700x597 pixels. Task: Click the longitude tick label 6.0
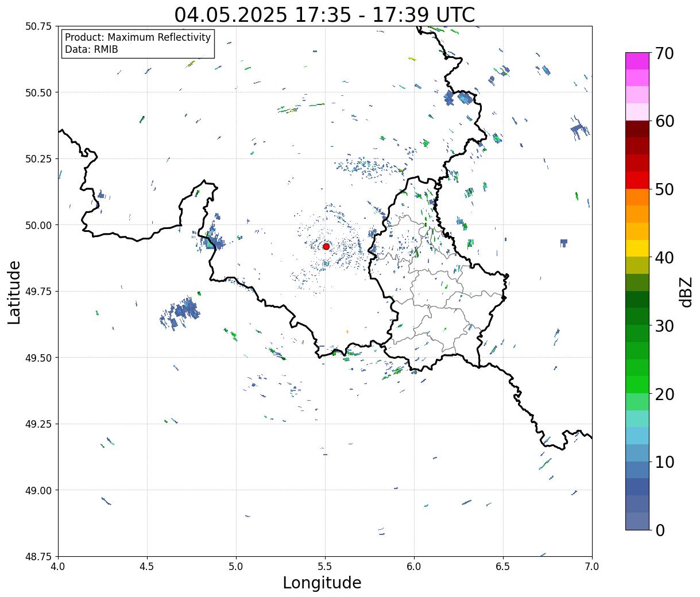tap(414, 567)
